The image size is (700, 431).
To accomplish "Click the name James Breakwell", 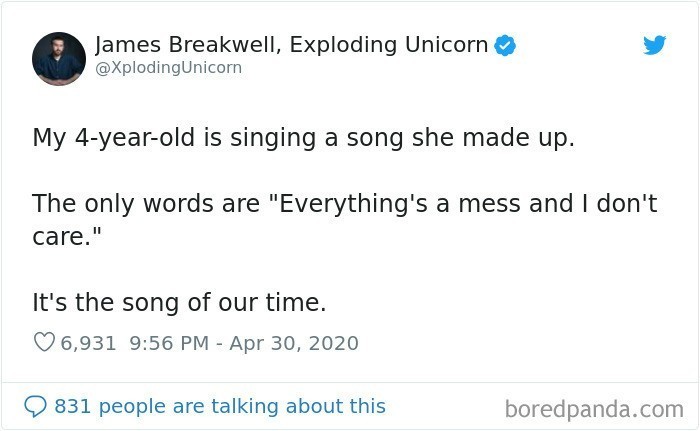I will pos(185,45).
